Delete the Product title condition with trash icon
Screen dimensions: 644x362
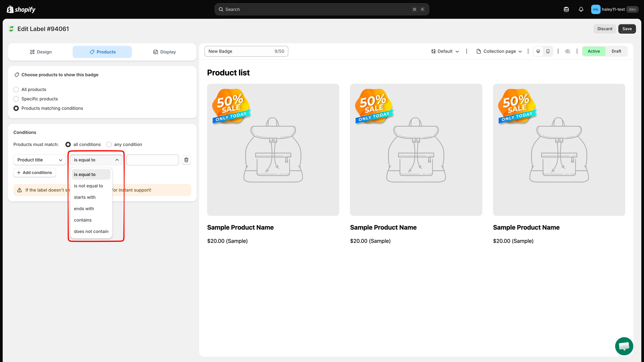pyautogui.click(x=186, y=160)
